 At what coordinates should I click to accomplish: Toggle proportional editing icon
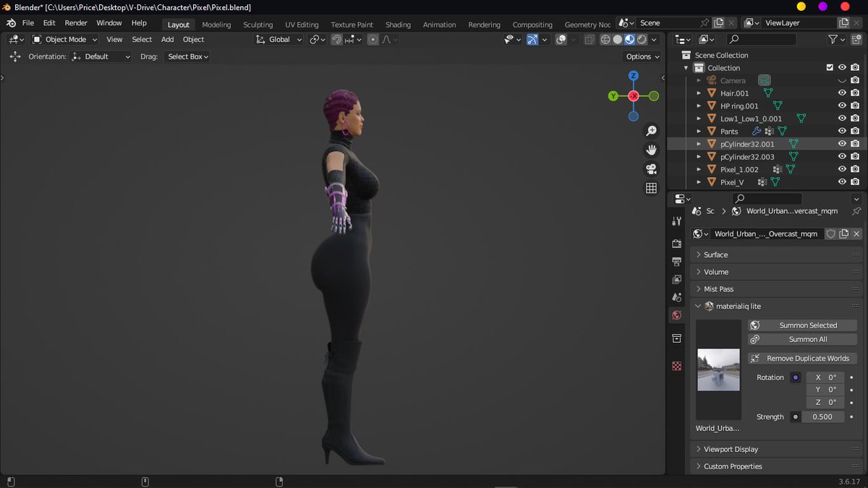[373, 40]
